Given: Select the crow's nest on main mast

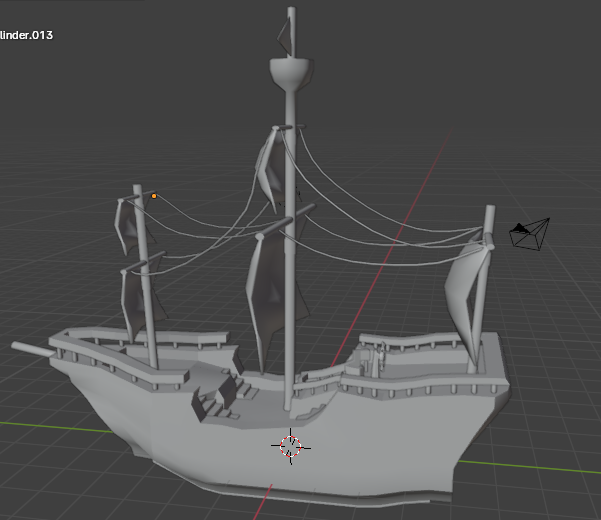Looking at the screenshot, I should click(x=291, y=74).
